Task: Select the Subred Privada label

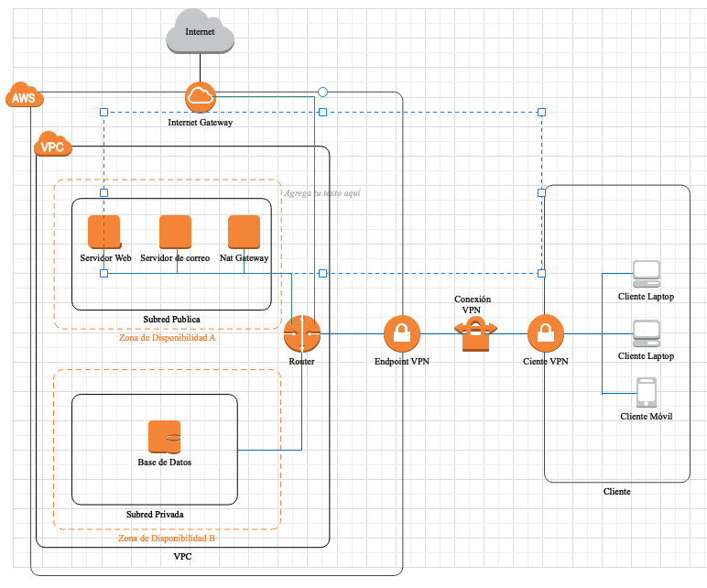Action: (155, 515)
